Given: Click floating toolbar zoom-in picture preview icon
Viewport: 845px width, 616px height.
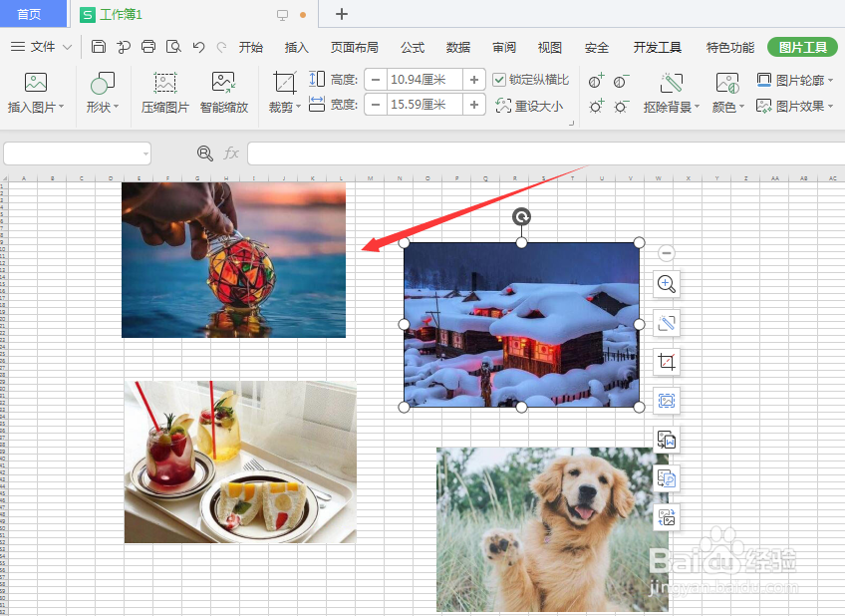Looking at the screenshot, I should [666, 284].
